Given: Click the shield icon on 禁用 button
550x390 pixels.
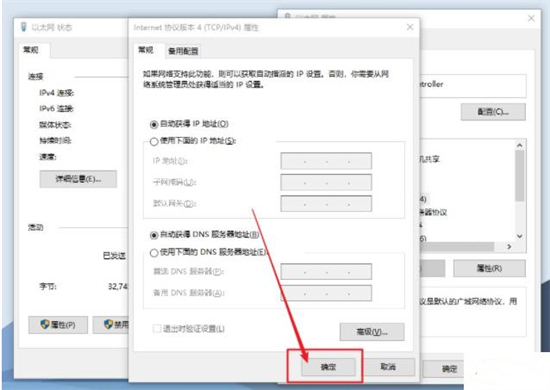Looking at the screenshot, I should point(108,324).
